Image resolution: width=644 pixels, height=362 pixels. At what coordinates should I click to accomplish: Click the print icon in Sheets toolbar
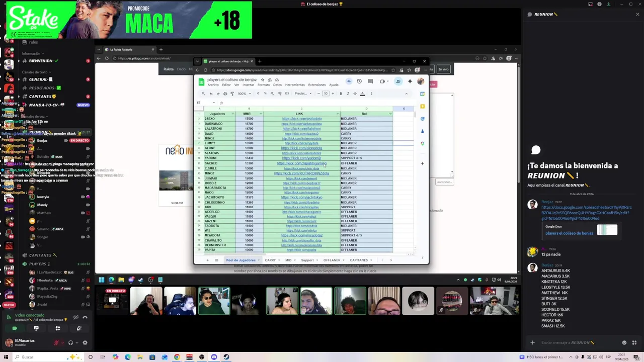225,94
